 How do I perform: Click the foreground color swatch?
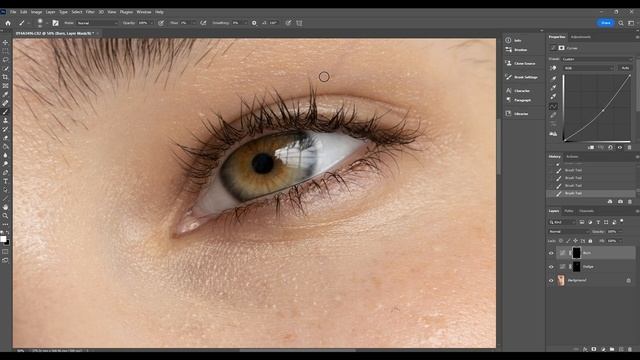pyautogui.click(x=3, y=239)
